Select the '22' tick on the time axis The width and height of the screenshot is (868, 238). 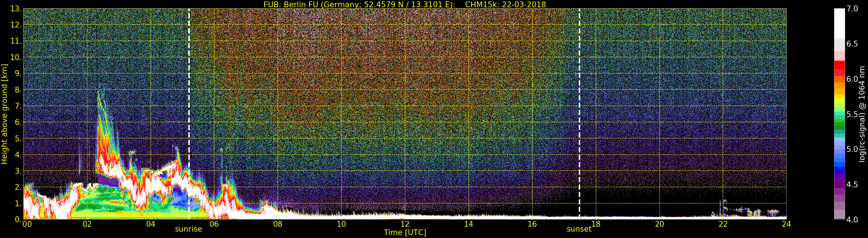click(723, 224)
